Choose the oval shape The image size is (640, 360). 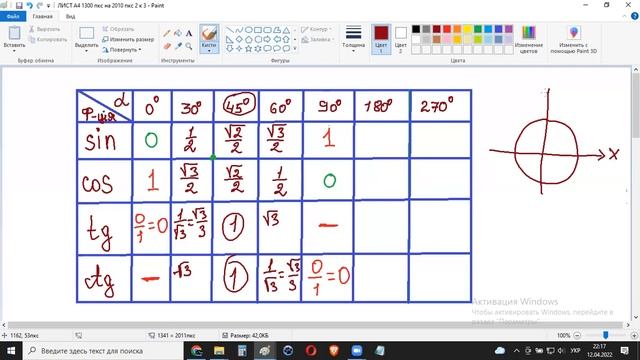(x=248, y=30)
